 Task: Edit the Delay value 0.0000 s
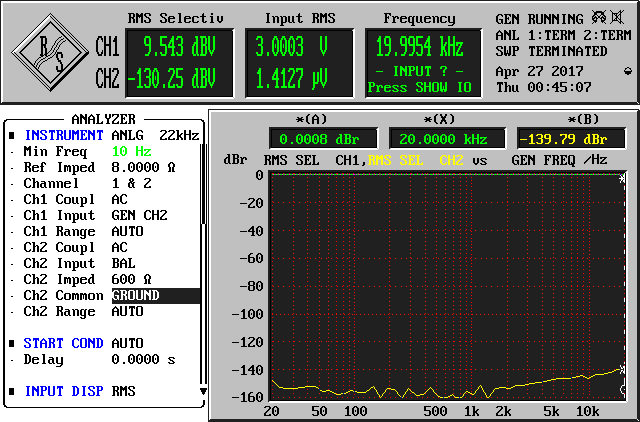click(143, 360)
